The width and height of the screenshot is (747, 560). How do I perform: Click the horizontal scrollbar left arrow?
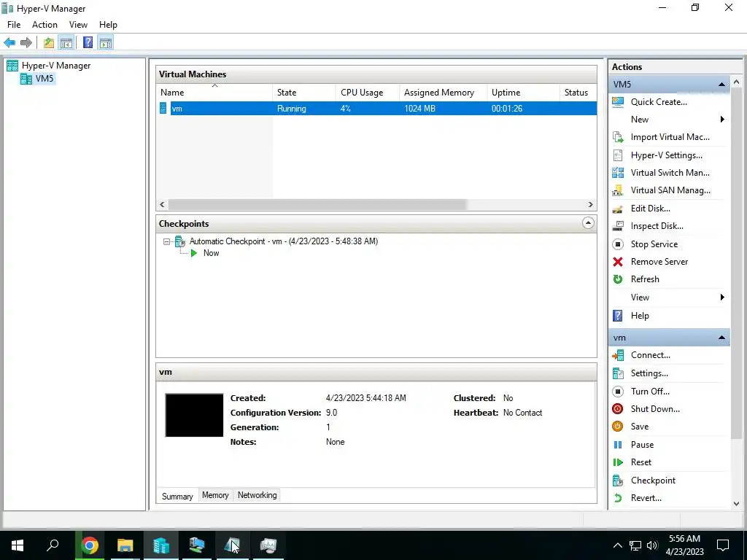coord(163,205)
